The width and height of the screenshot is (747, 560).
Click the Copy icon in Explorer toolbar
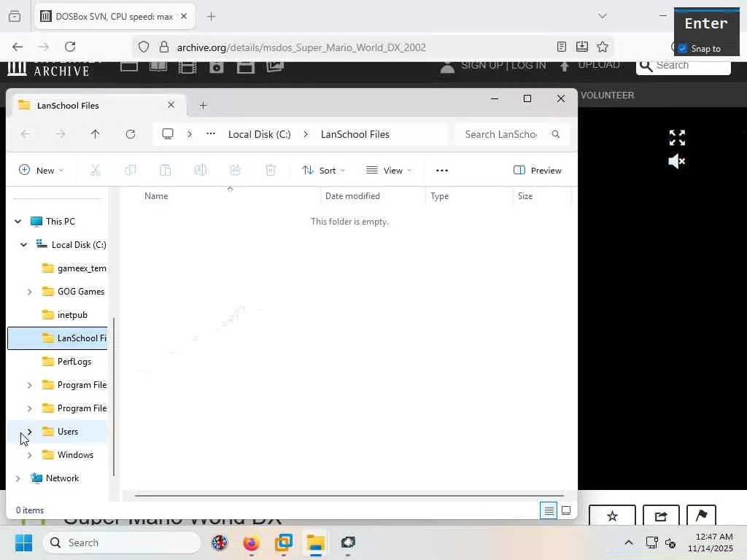[x=130, y=170]
